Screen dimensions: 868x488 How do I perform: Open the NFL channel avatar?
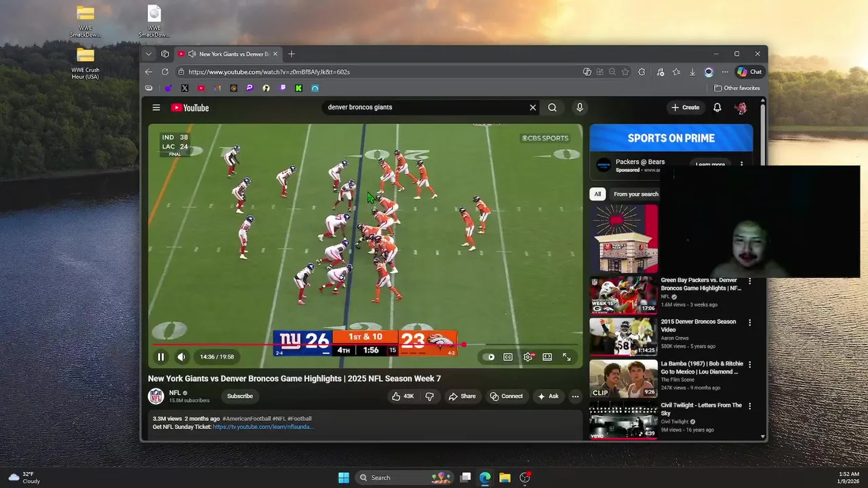tap(156, 396)
